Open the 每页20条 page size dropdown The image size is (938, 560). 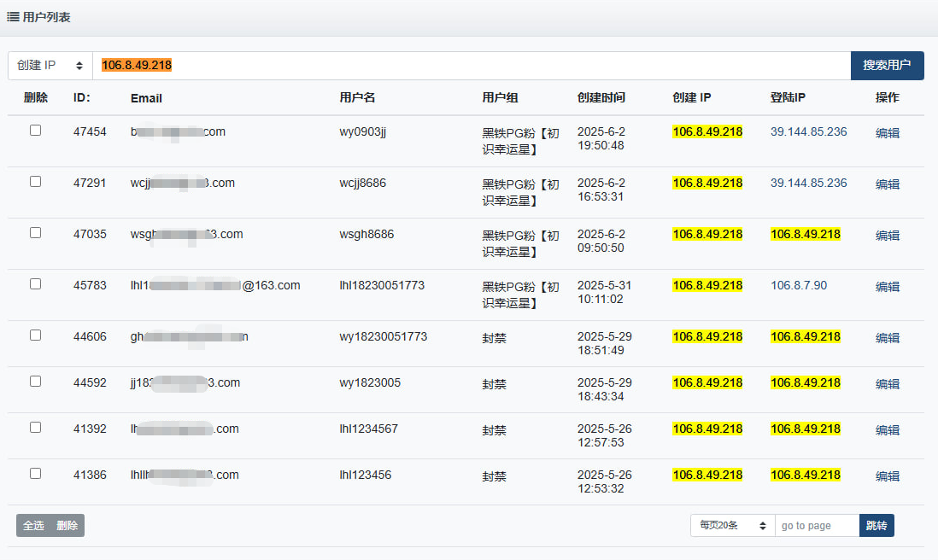tap(733, 525)
